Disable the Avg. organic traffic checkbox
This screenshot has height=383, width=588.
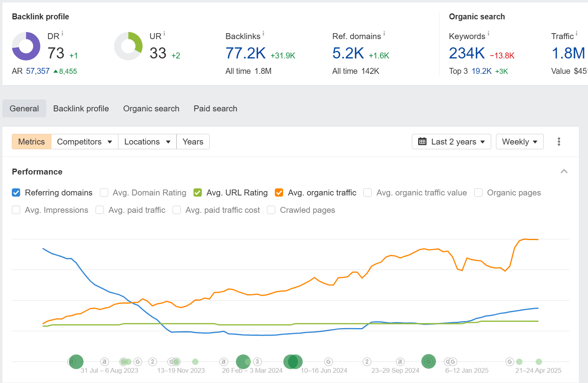pyautogui.click(x=279, y=193)
